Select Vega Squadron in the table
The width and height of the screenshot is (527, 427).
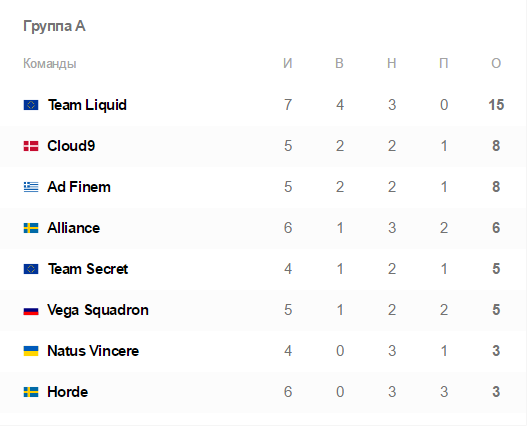tap(98, 310)
